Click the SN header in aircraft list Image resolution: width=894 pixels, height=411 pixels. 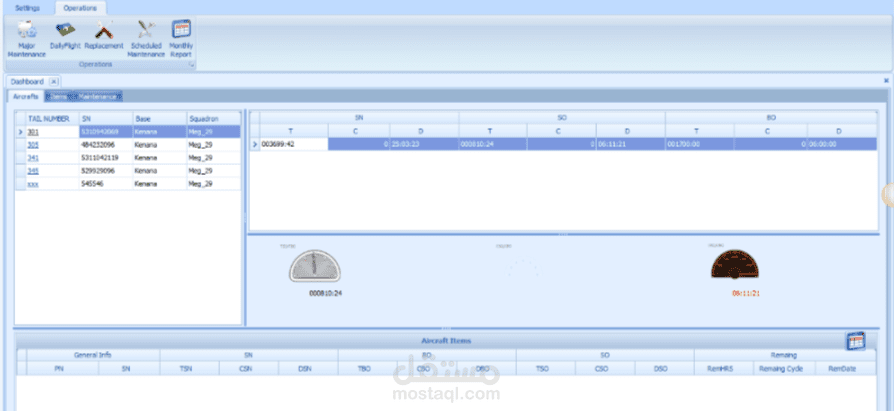(x=106, y=119)
